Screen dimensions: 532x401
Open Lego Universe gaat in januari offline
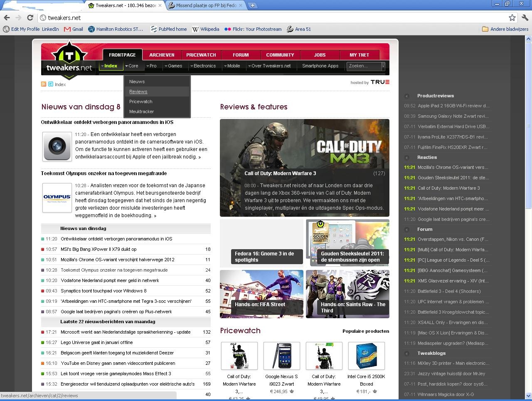(x=97, y=342)
